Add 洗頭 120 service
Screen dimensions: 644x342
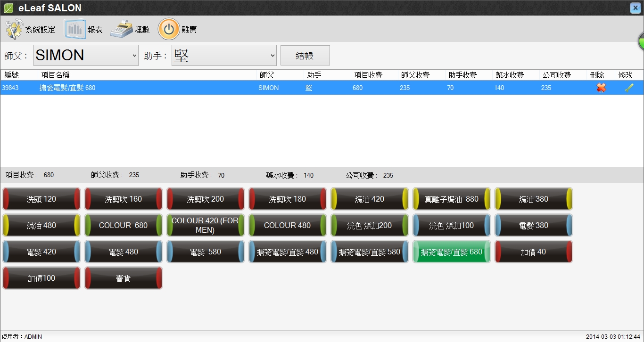point(41,199)
